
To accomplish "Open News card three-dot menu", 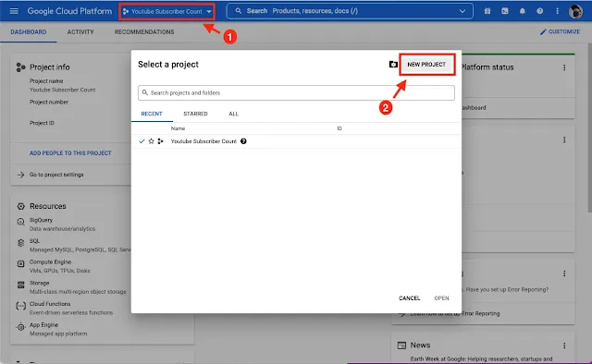I will [x=564, y=346].
